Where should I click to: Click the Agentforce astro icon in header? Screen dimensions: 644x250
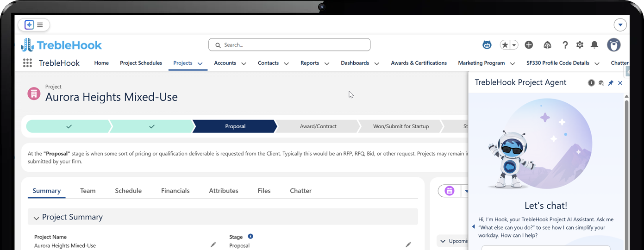click(x=487, y=45)
